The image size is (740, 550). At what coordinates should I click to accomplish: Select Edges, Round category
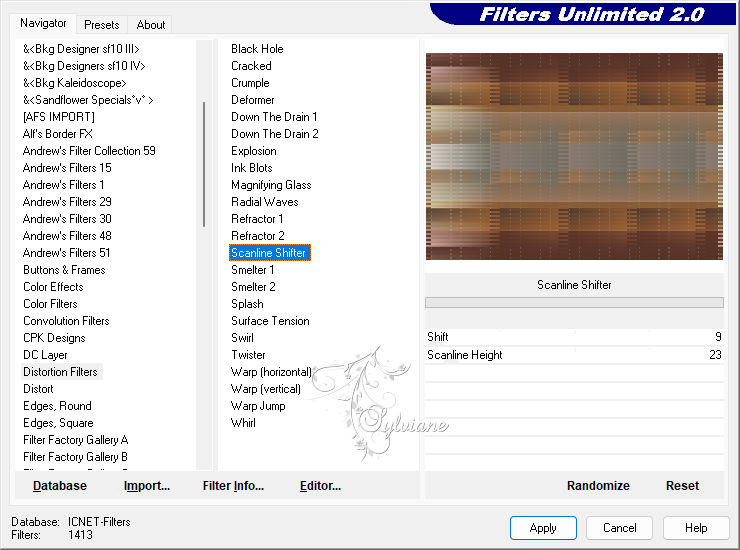pos(57,406)
